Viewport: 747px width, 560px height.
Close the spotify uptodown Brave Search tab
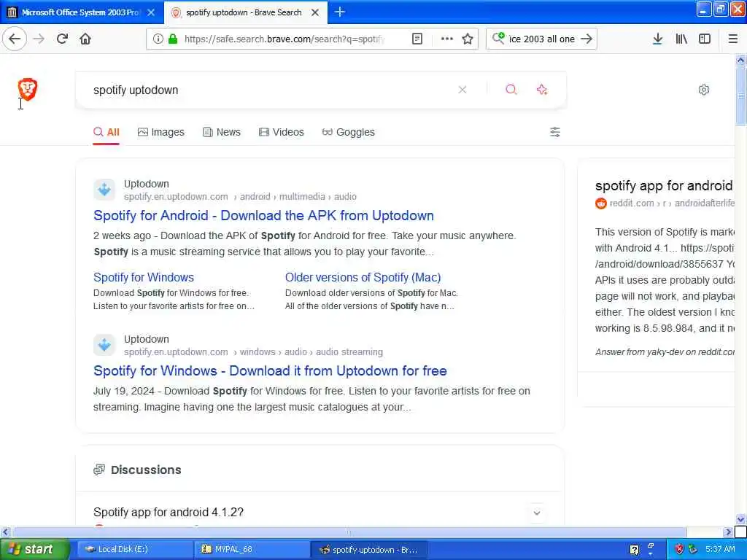(315, 12)
